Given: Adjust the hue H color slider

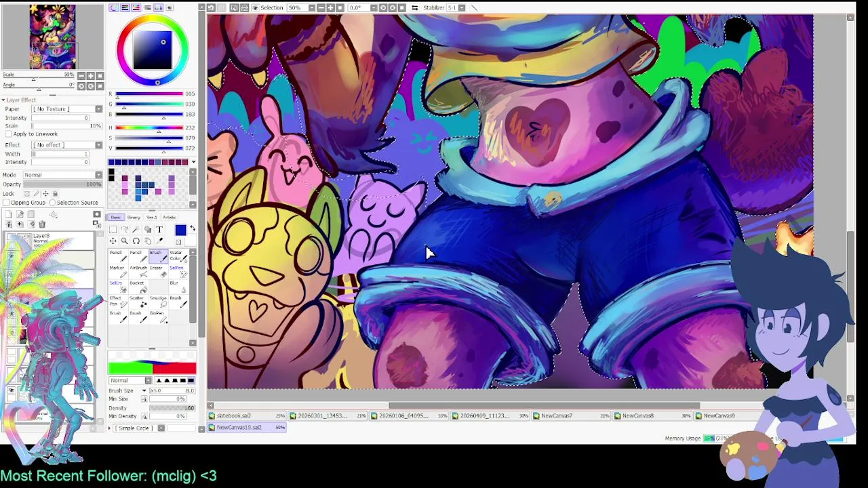Looking at the screenshot, I should tap(149, 127).
